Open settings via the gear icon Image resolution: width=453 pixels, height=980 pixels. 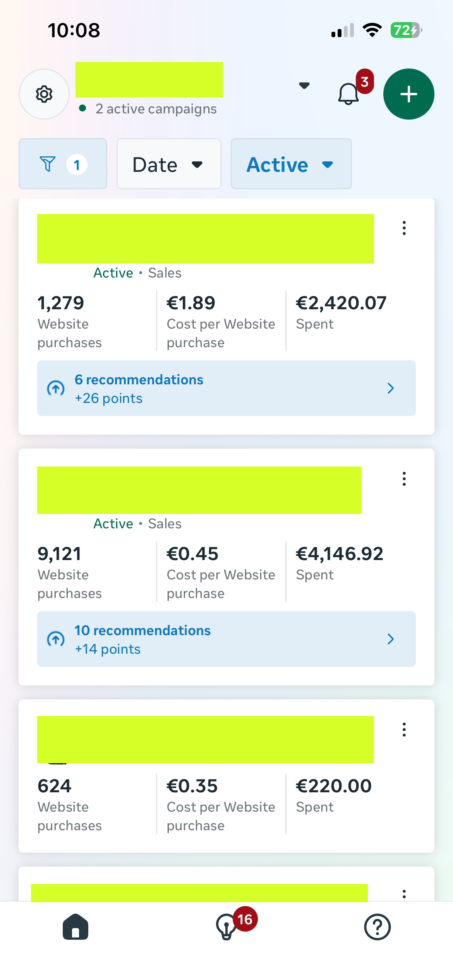pyautogui.click(x=44, y=94)
